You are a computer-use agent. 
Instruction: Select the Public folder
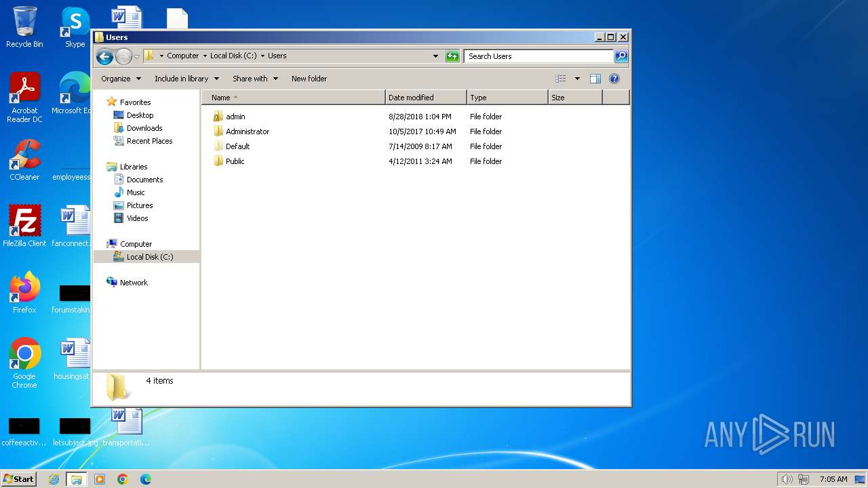click(x=229, y=161)
